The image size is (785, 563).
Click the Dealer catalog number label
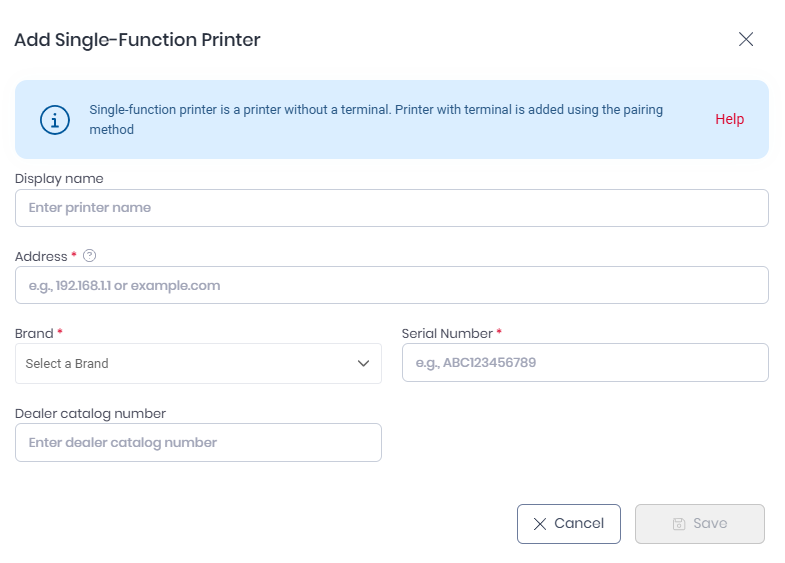point(90,413)
